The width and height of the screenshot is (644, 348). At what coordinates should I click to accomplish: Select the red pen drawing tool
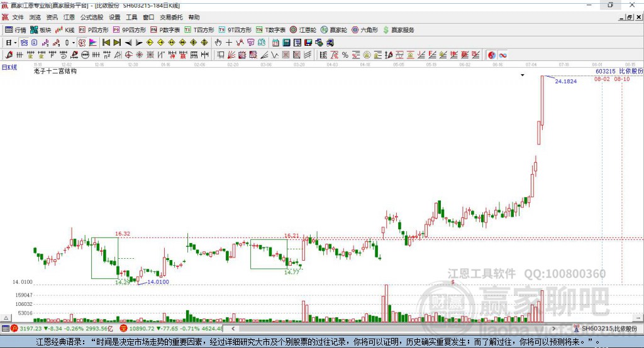click(9, 55)
